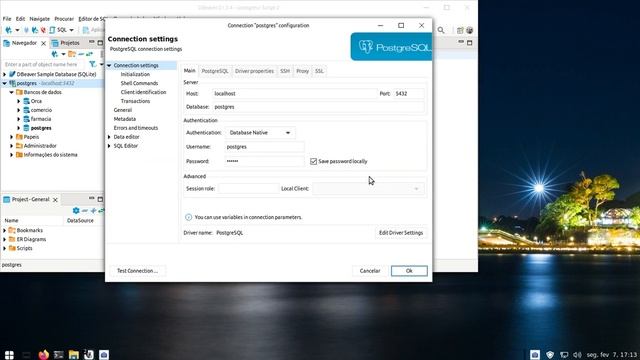Switch to the PostgreSQL tab in dialog
The image size is (640, 360).
[x=215, y=71]
